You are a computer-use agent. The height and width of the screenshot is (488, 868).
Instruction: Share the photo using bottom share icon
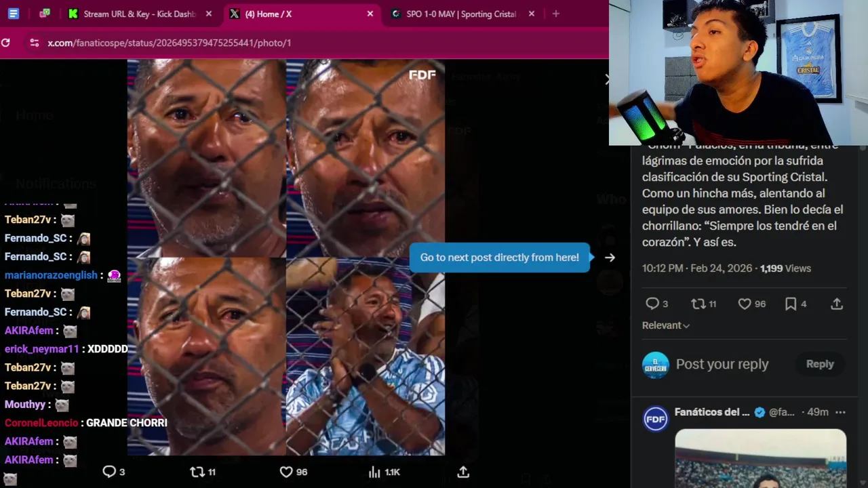[463, 472]
